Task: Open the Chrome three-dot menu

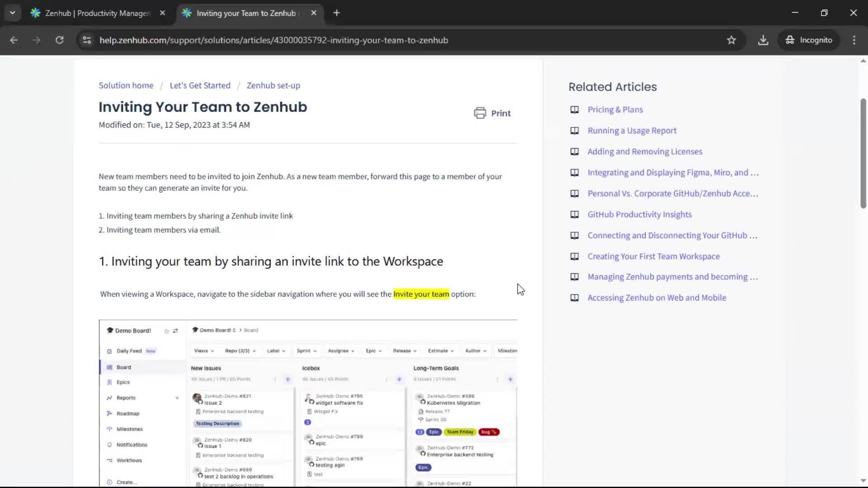Action: tap(854, 40)
